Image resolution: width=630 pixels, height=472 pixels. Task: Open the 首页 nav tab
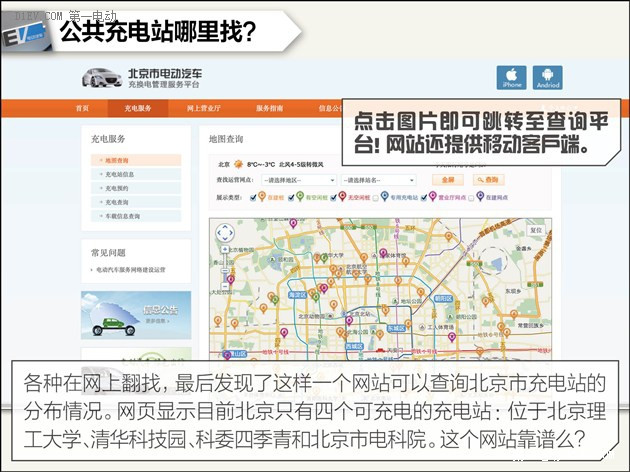[x=82, y=108]
